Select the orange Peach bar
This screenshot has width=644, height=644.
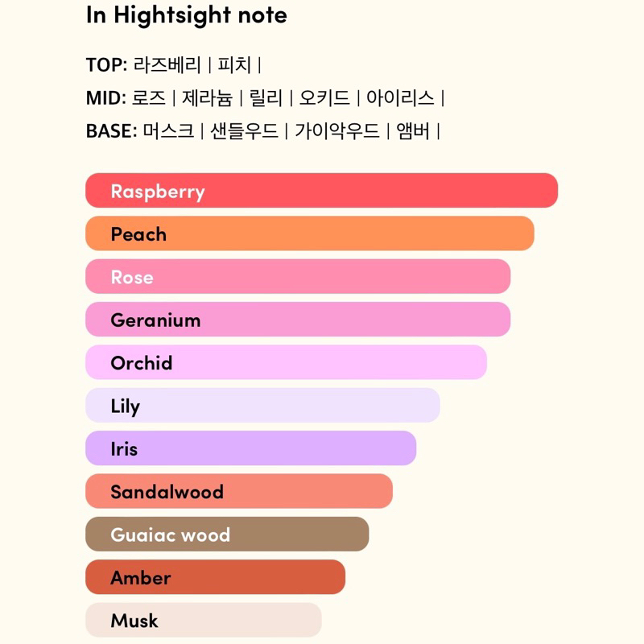(309, 233)
